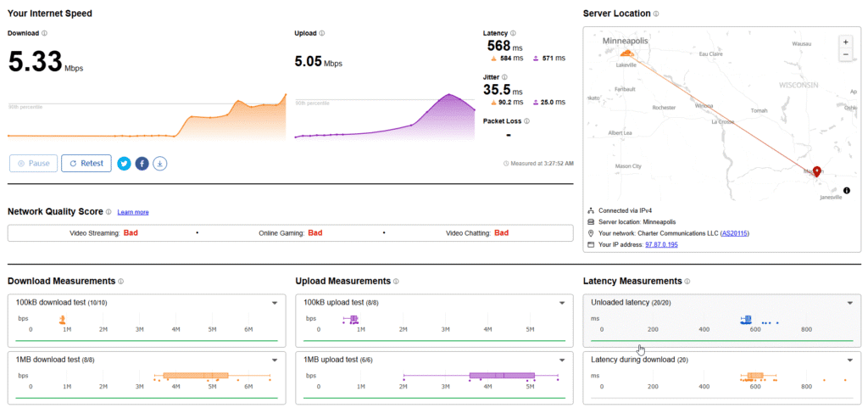The height and width of the screenshot is (408, 868).
Task: Open the AS20115 network link
Action: click(x=734, y=232)
